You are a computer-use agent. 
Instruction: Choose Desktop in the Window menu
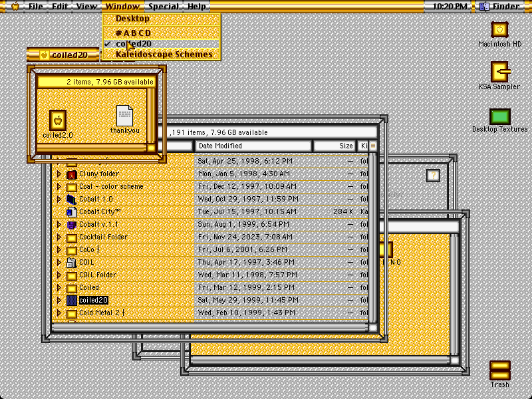coord(162,19)
